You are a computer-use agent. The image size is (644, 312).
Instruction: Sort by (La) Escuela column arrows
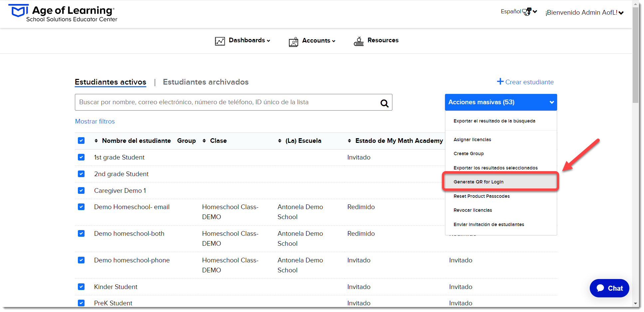280,141
